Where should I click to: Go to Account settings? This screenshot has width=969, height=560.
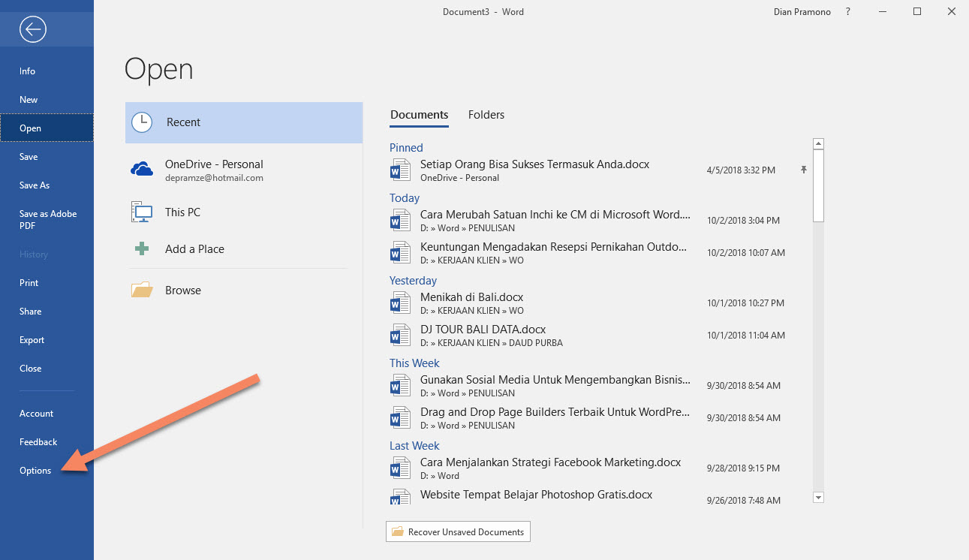pyautogui.click(x=36, y=413)
